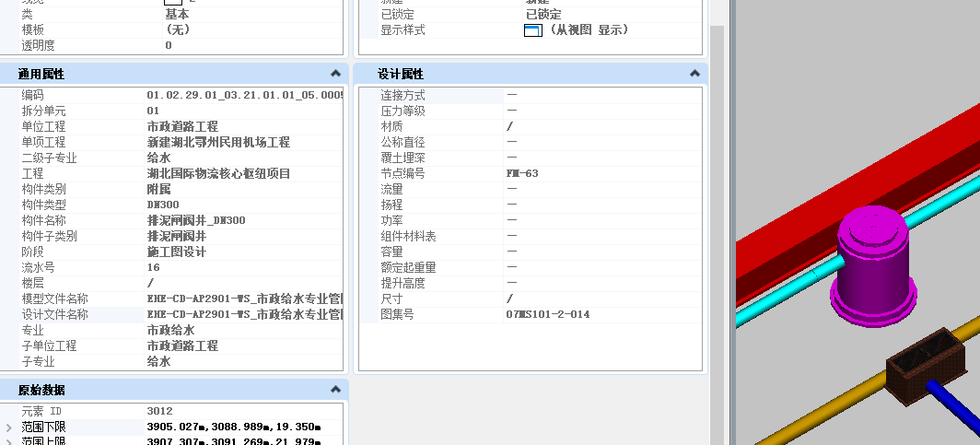The image size is (980, 445).
Task: Click the 子单位工程 property label
Action: (x=50, y=345)
